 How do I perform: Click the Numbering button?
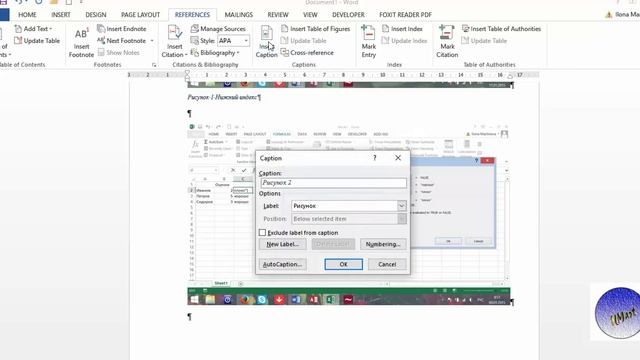[x=383, y=244]
